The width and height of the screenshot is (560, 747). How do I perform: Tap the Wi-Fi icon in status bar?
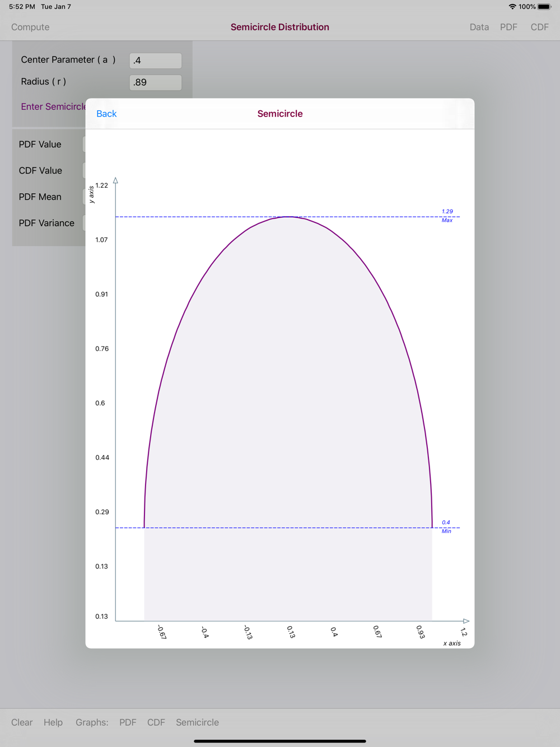click(512, 7)
